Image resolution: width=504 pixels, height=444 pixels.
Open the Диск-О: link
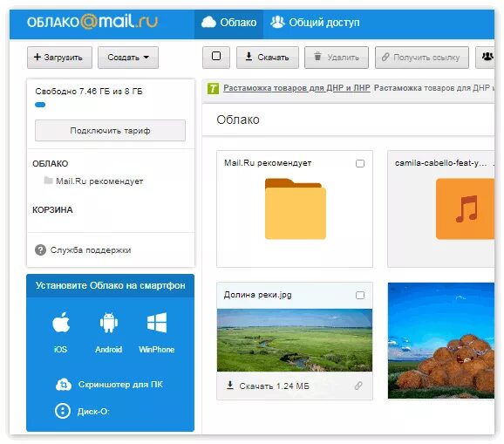93,412
